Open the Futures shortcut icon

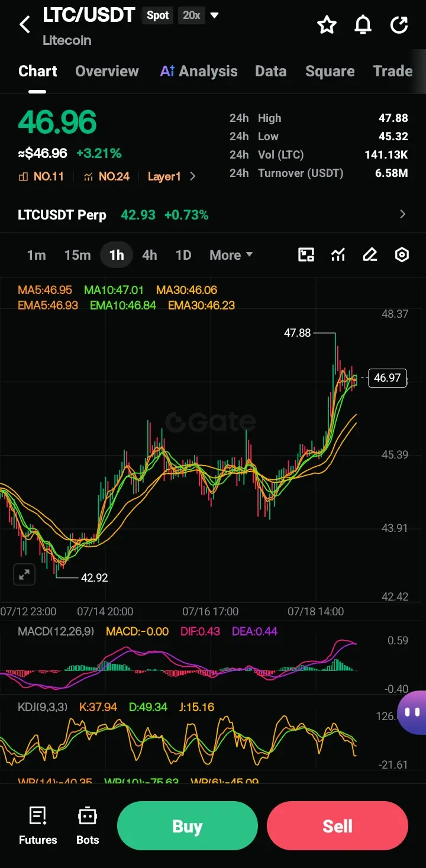38,825
